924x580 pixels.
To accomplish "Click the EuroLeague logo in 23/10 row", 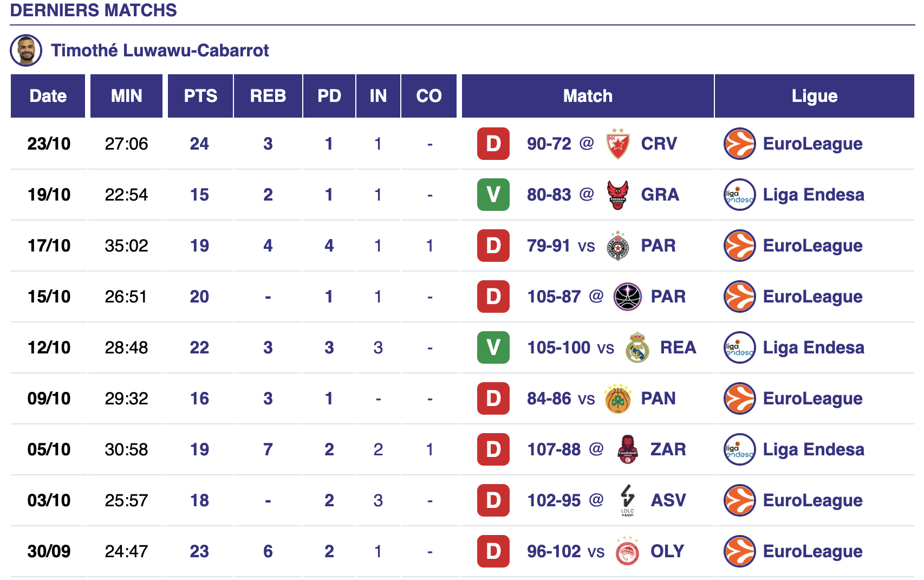I will point(739,144).
